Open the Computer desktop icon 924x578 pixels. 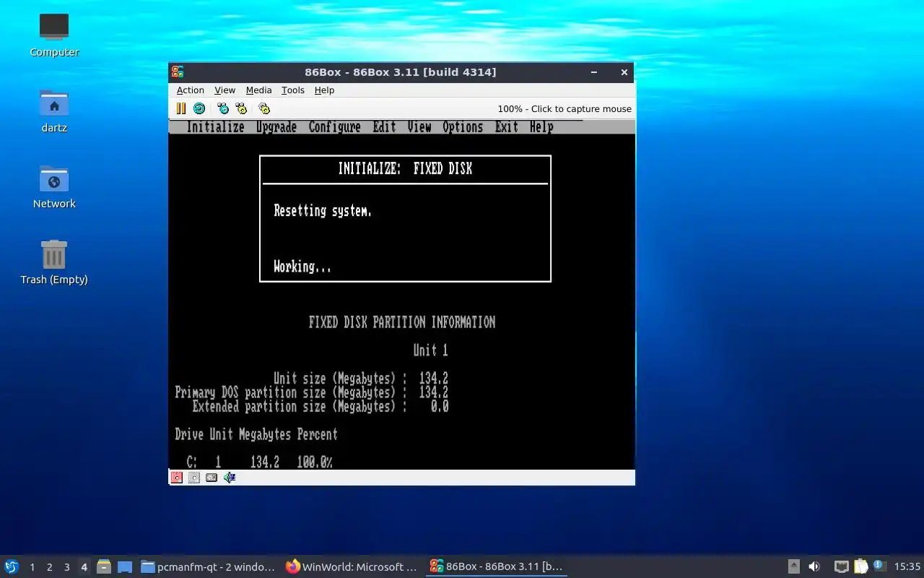click(54, 35)
